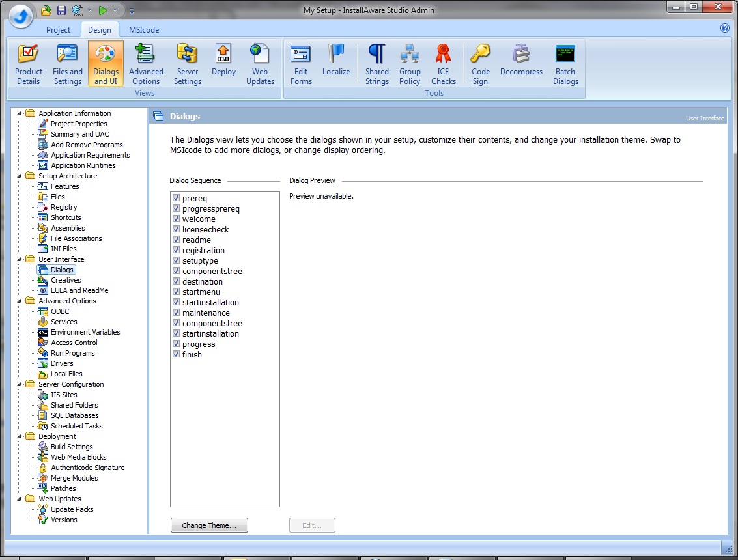738x560 pixels.
Task: Switch to the Project ribbon tab
Action: click(x=58, y=30)
